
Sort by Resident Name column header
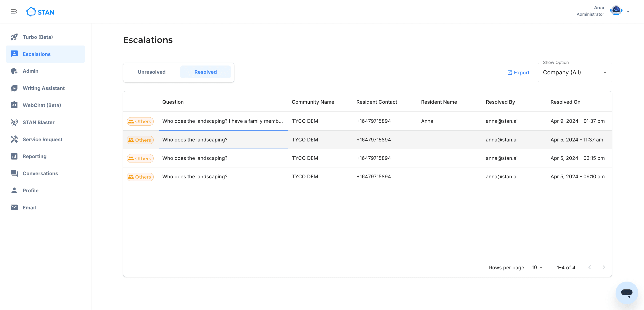[439, 102]
